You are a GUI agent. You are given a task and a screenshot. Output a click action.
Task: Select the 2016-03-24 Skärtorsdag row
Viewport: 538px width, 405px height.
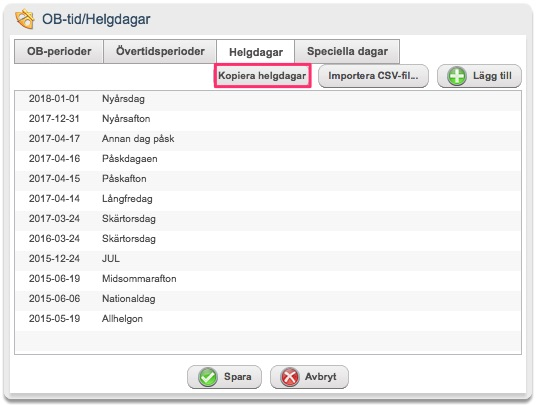point(268,239)
